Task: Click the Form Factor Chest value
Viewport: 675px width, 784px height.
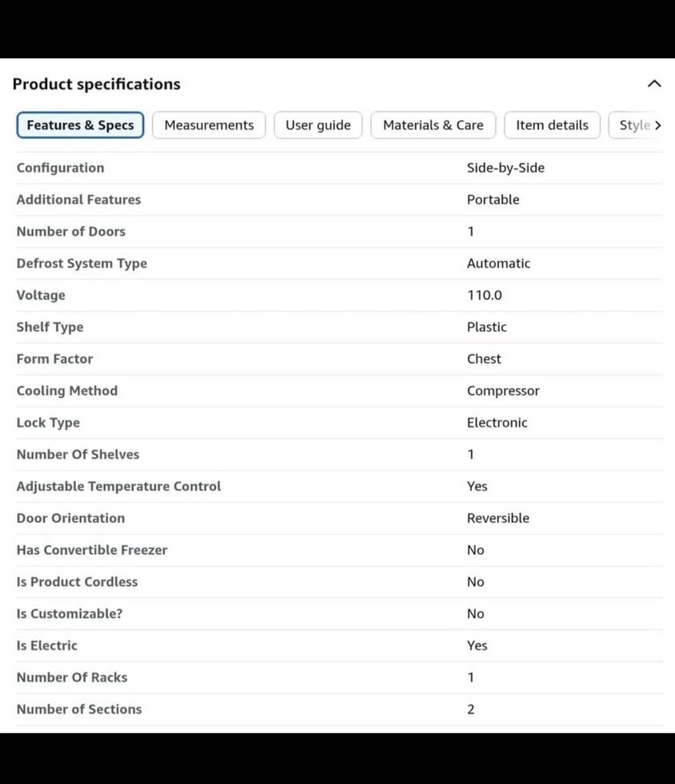Action: point(484,359)
